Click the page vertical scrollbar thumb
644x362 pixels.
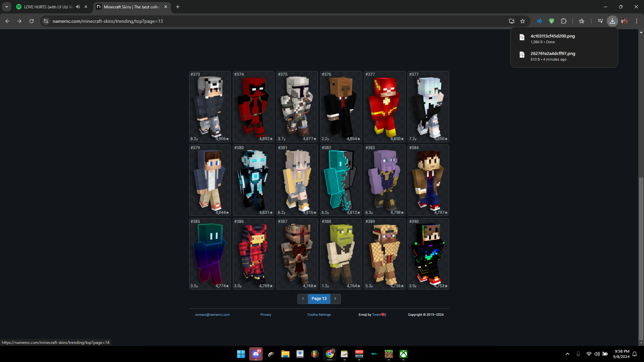[x=641, y=258]
